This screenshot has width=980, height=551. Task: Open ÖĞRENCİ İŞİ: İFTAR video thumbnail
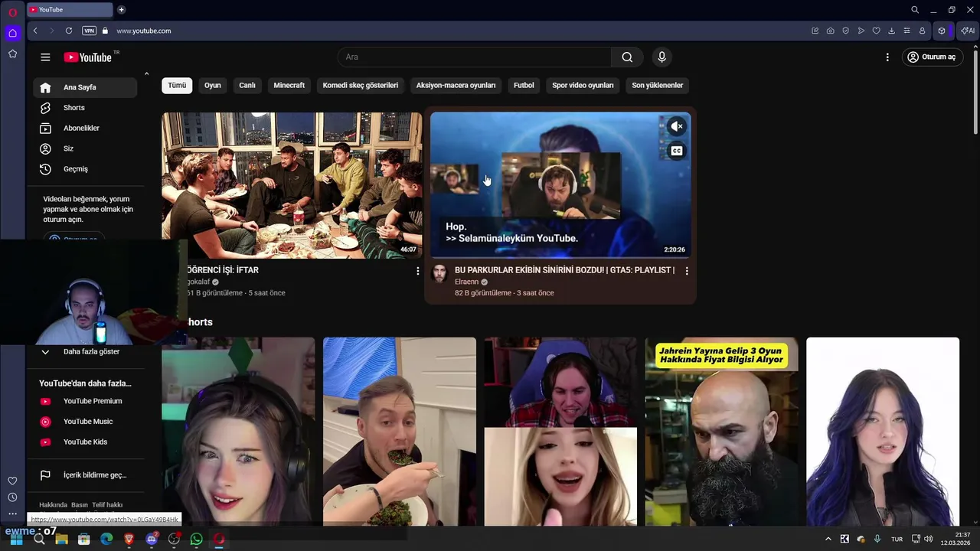[x=292, y=185]
